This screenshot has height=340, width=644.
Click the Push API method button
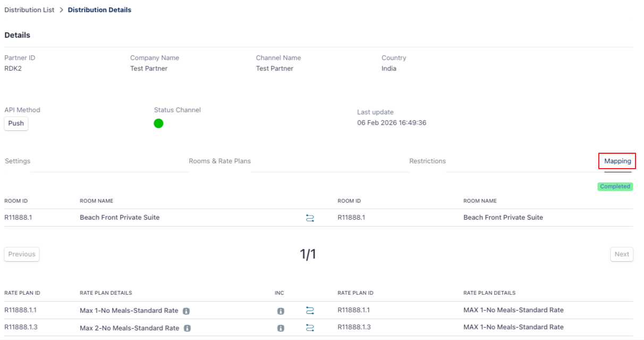(16, 123)
